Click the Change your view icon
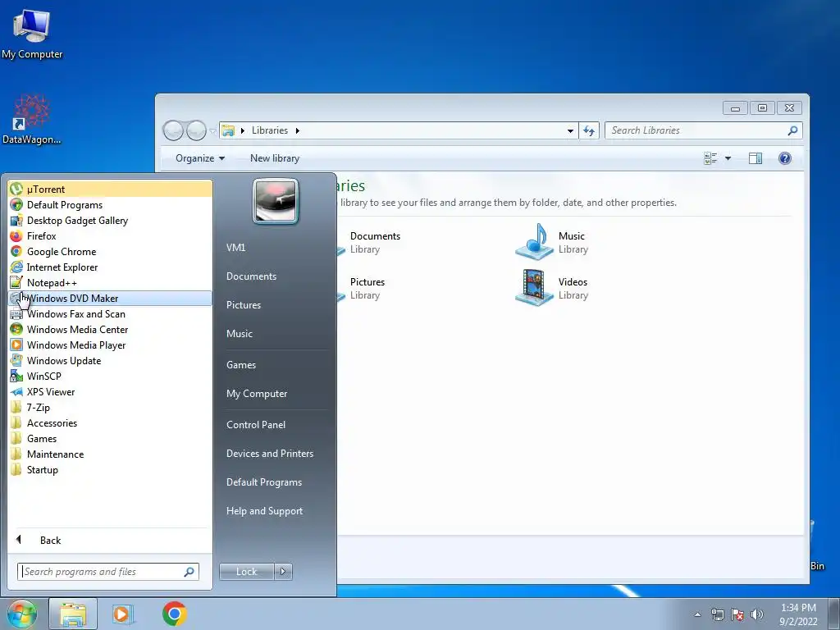The width and height of the screenshot is (840, 630). pos(710,158)
